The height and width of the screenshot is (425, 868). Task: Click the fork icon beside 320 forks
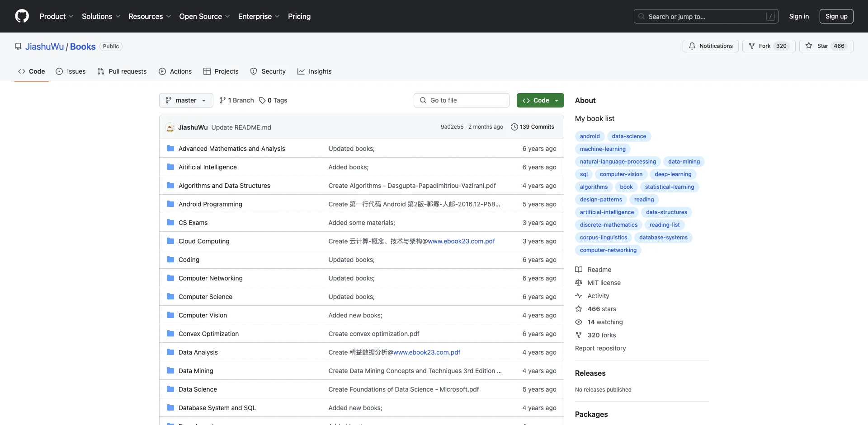[x=579, y=335]
